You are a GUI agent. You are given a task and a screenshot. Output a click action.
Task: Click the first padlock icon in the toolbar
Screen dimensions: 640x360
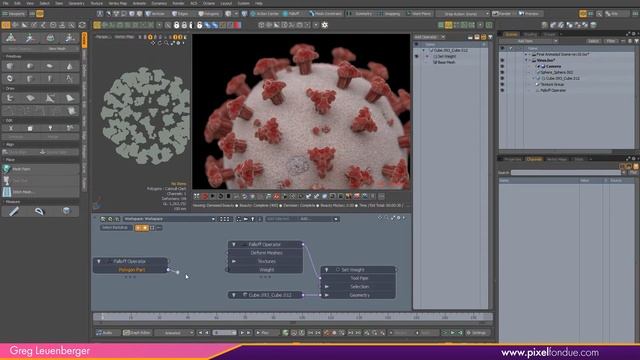click(x=176, y=25)
